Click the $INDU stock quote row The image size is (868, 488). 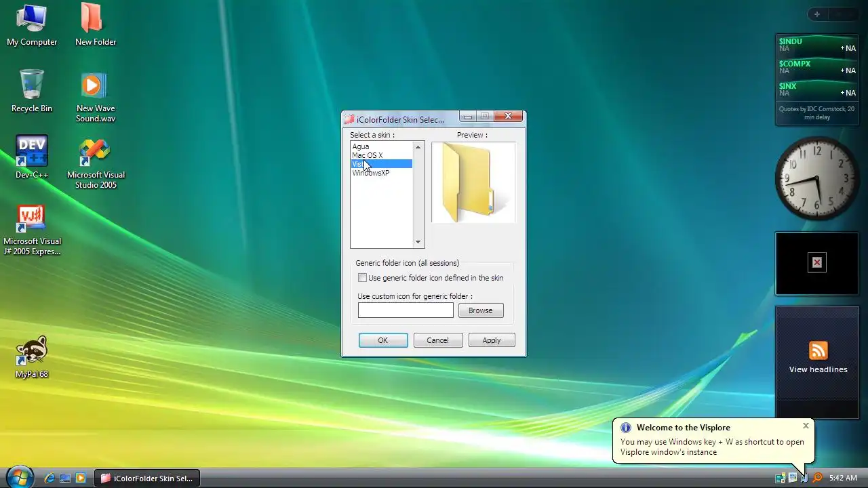point(817,45)
